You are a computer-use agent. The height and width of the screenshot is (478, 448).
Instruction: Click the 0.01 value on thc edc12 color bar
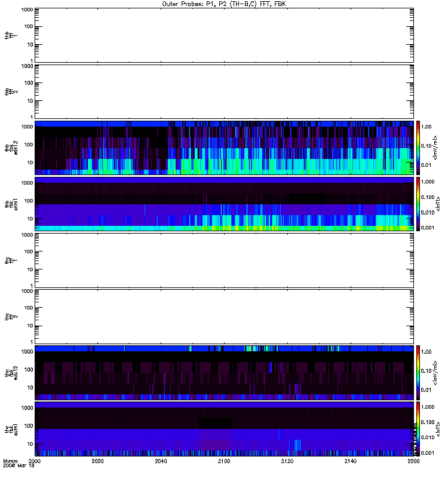pyautogui.click(x=426, y=390)
